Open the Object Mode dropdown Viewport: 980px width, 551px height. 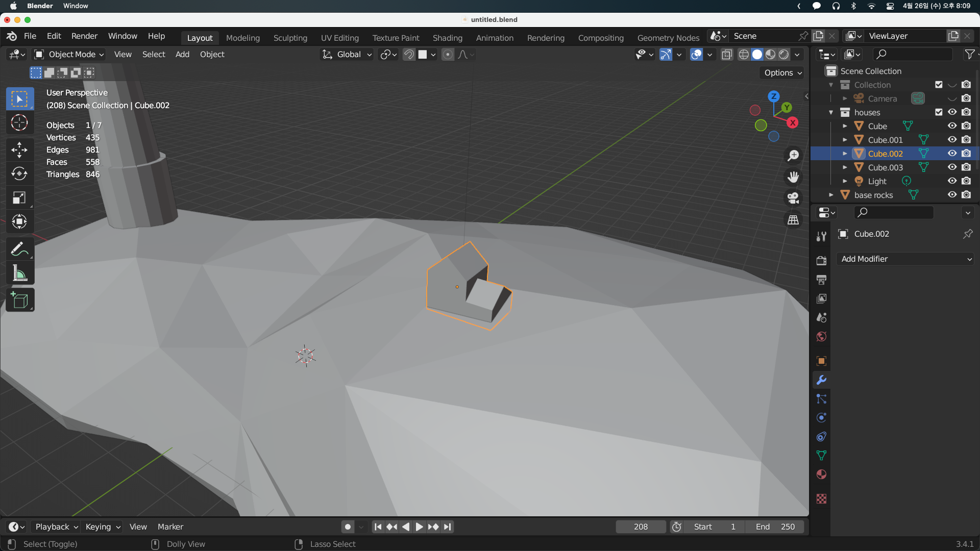pos(69,55)
